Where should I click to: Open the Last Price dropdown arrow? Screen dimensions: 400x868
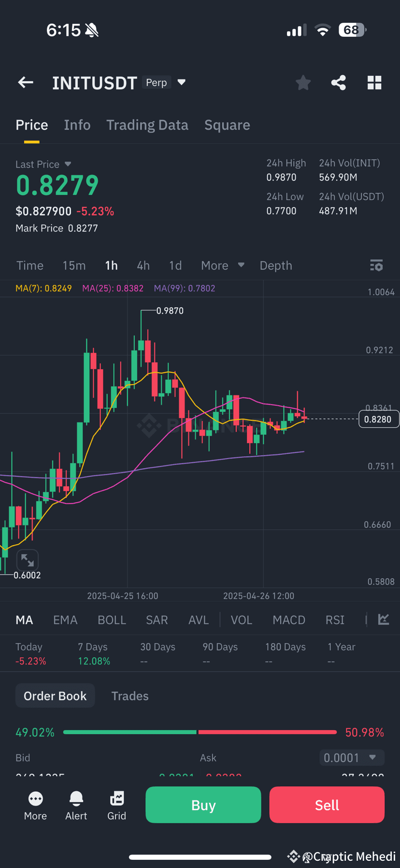point(68,164)
